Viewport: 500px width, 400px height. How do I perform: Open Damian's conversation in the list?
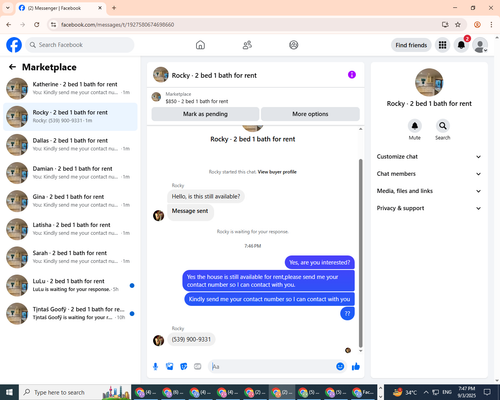[70, 173]
